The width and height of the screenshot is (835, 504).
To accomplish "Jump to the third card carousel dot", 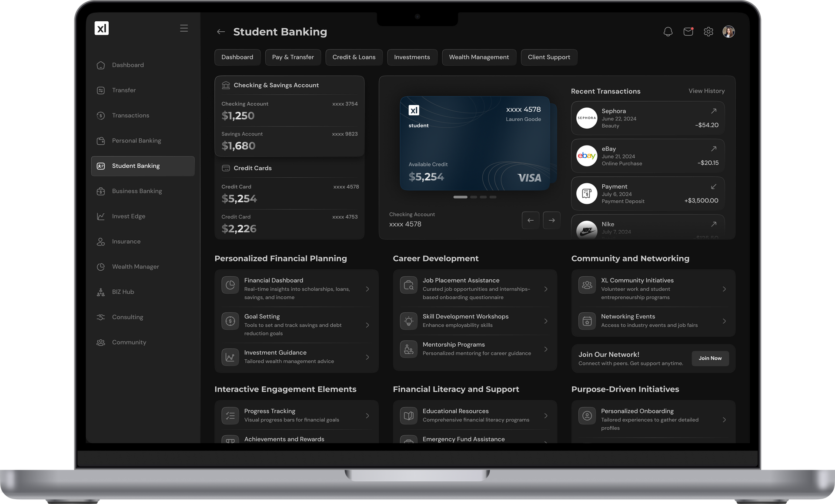I will 483,197.
